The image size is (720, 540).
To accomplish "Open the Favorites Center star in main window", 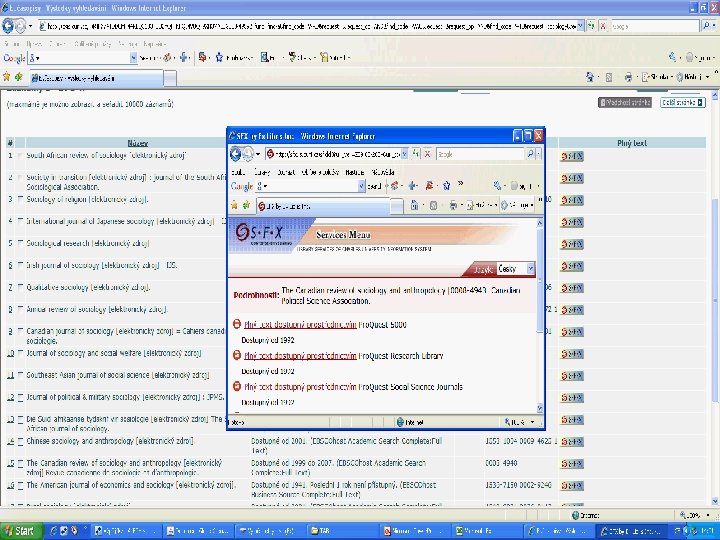I will (6, 77).
